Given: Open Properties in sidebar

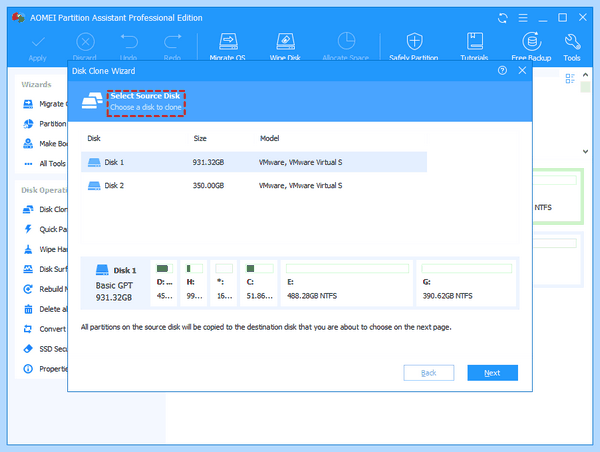Looking at the screenshot, I should tap(45, 369).
